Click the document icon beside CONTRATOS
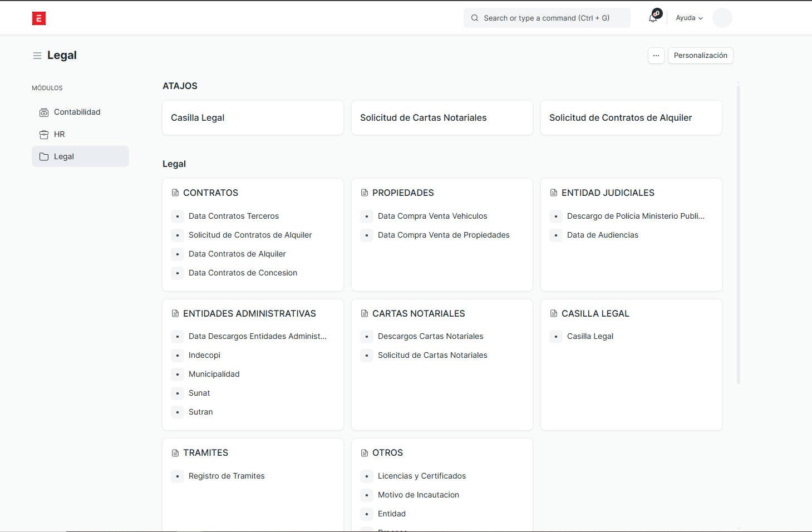The width and height of the screenshot is (812, 532). pos(175,193)
